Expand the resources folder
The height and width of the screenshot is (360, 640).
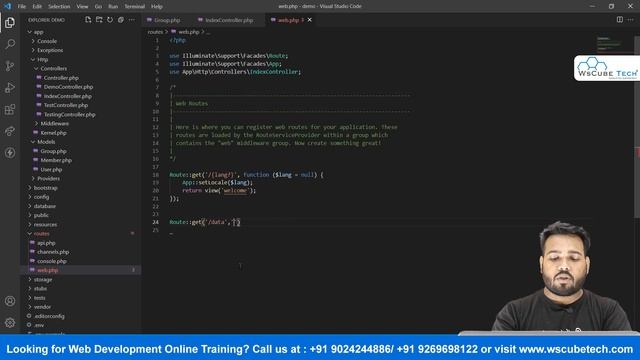[x=45, y=224]
